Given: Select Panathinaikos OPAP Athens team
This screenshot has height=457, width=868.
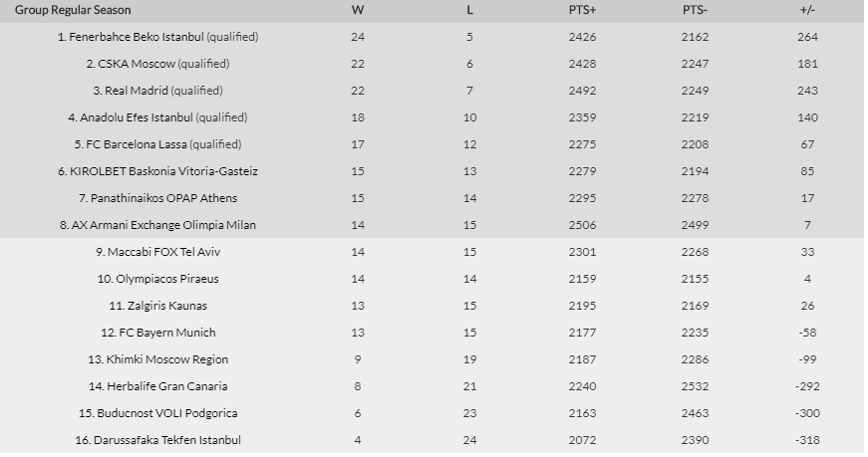Looking at the screenshot, I should (x=163, y=198).
